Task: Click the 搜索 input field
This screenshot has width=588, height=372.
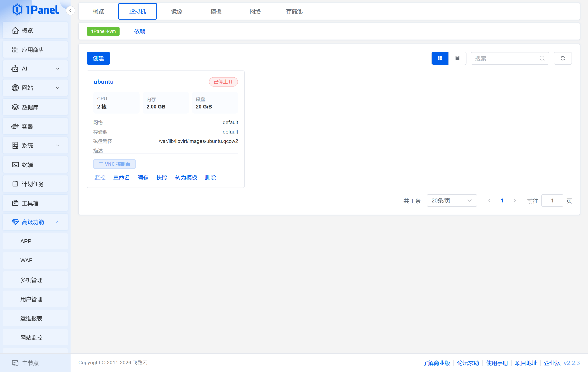Action: point(510,58)
